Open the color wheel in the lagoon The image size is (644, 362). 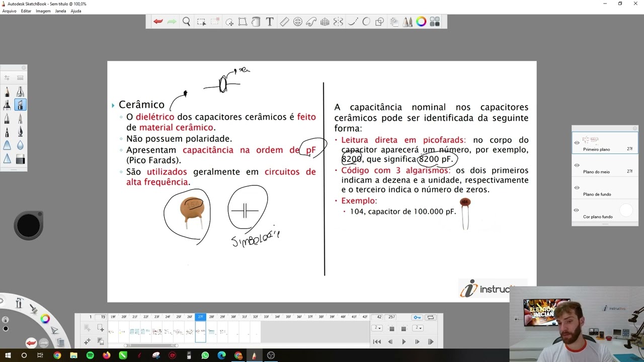coord(45,318)
